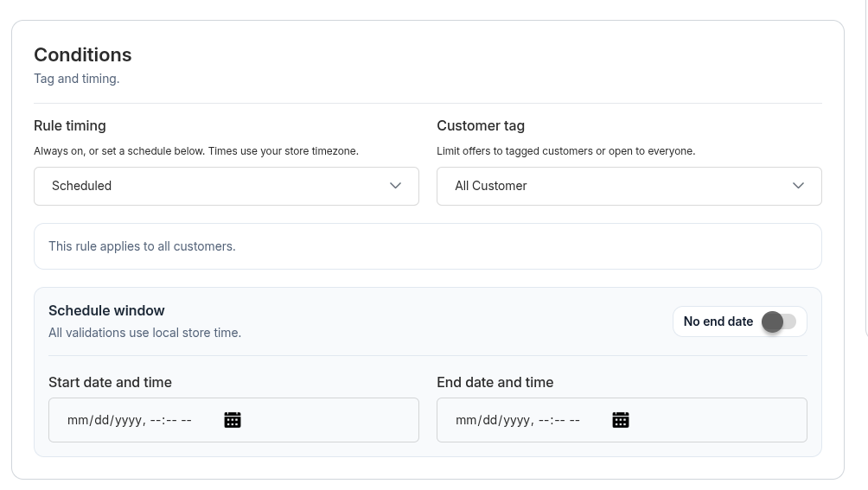Open calendar picker for Start date and time
The height and width of the screenshot is (490, 868).
pos(233,420)
